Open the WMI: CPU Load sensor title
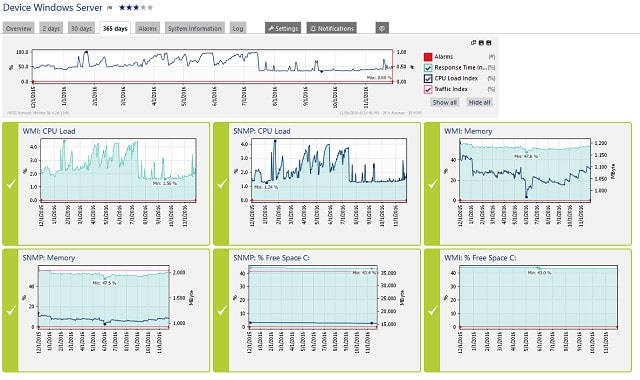The height and width of the screenshot is (380, 640). click(49, 131)
